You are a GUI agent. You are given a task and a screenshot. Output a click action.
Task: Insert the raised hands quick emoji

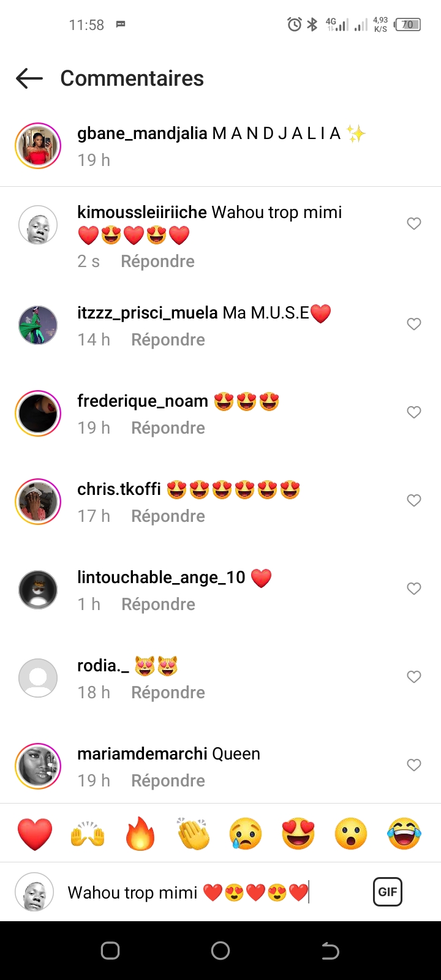pos(88,834)
